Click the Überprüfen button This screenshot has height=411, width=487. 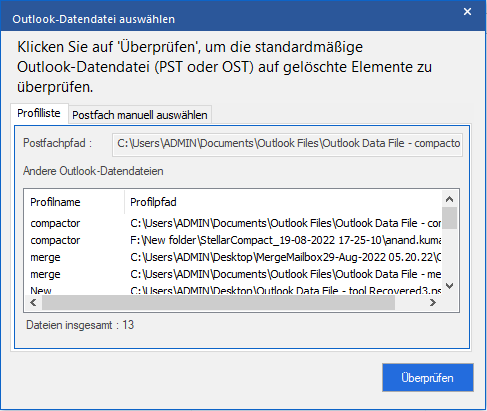click(x=428, y=377)
